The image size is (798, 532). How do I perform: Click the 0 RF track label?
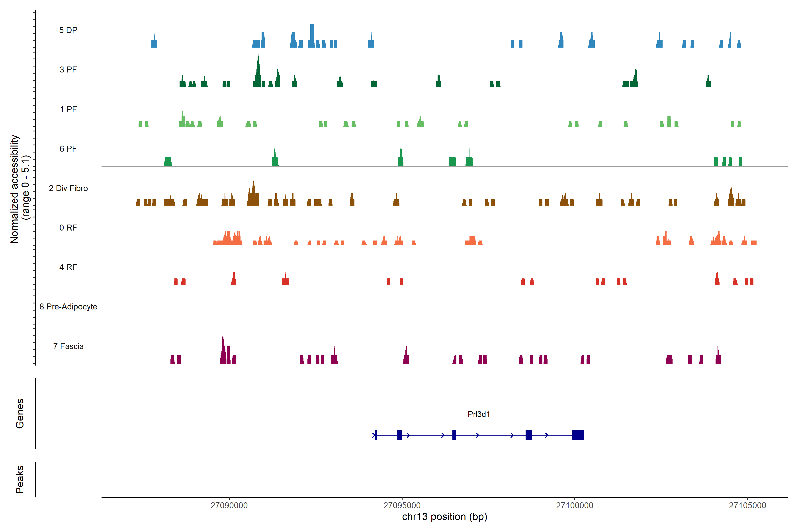(x=68, y=228)
